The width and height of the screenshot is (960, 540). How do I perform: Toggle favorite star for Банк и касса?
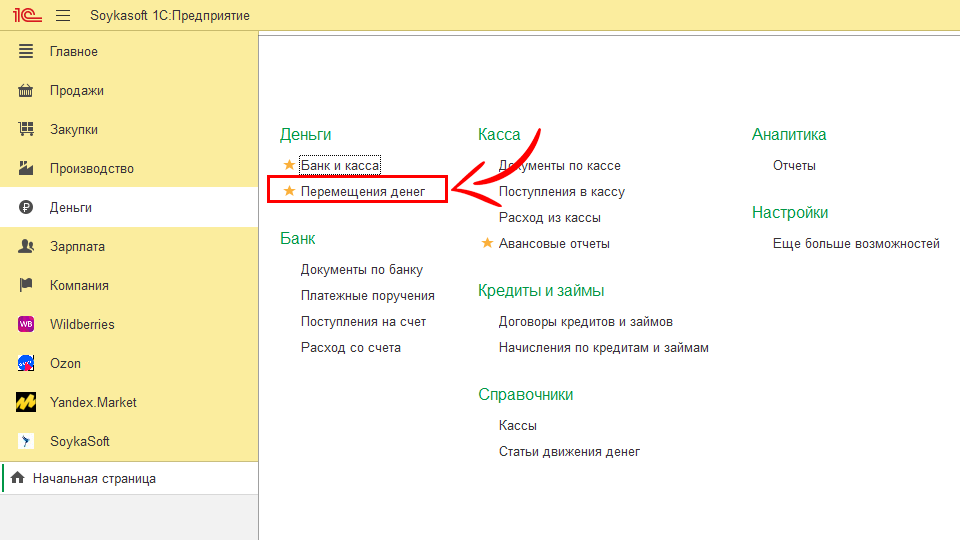[290, 165]
